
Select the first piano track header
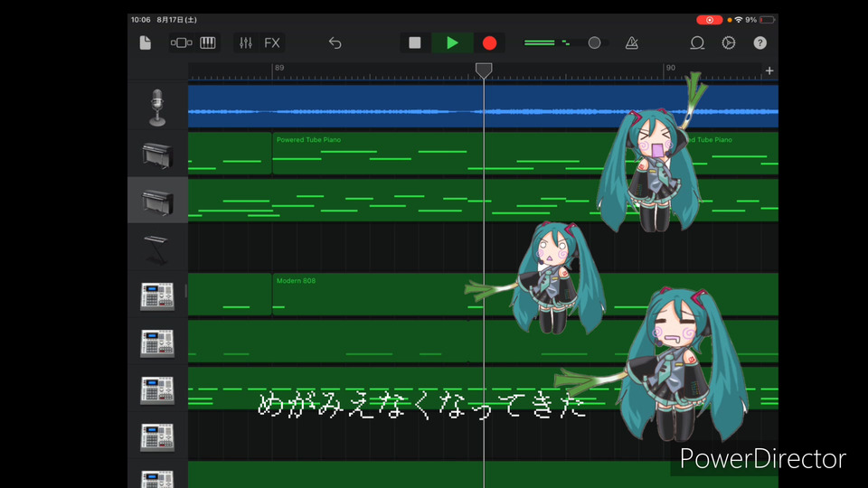pyautogui.click(x=157, y=155)
